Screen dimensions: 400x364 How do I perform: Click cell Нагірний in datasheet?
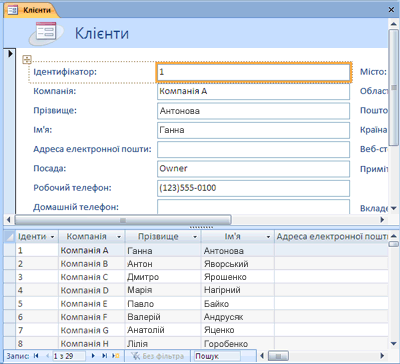(238, 290)
